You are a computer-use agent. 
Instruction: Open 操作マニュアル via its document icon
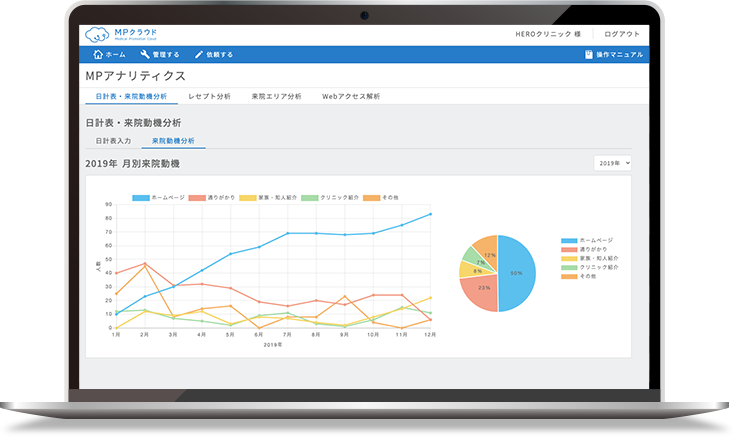(x=590, y=55)
